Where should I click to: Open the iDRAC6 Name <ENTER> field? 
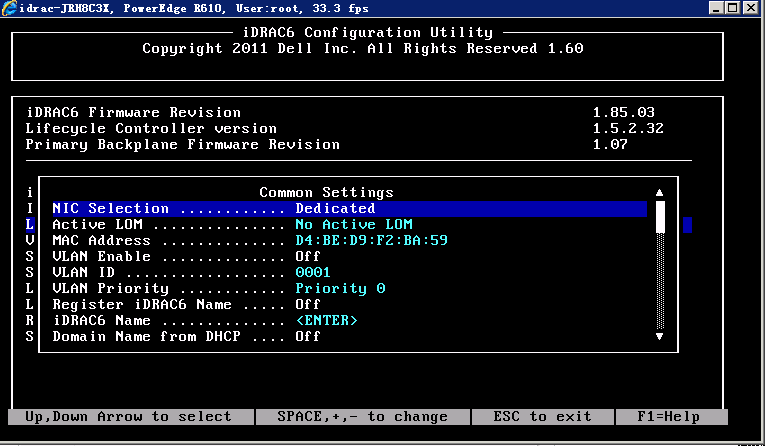click(326, 321)
